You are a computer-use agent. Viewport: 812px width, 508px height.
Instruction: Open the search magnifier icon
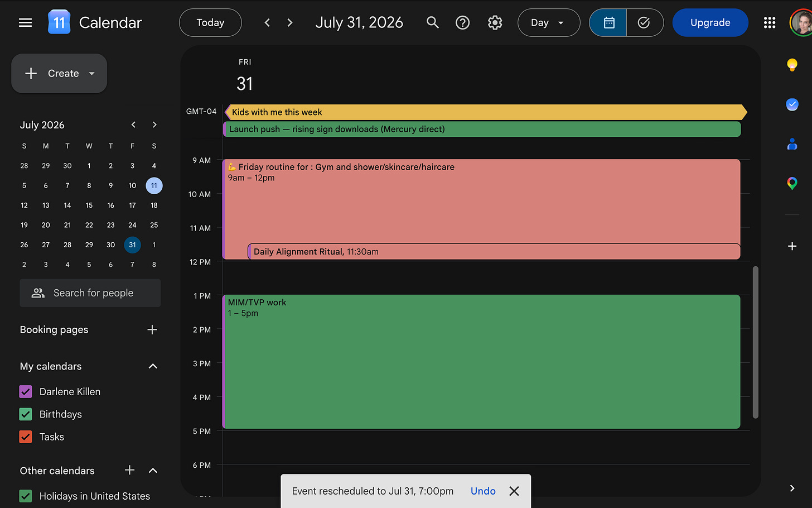(433, 23)
